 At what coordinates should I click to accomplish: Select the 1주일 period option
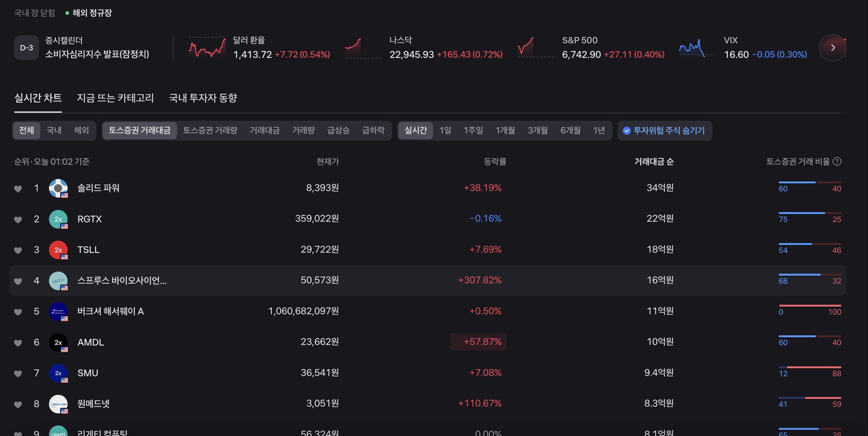pyautogui.click(x=473, y=130)
